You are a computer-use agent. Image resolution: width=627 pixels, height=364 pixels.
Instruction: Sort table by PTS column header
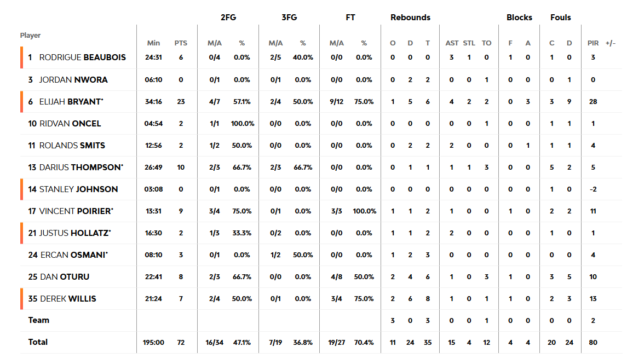pos(181,43)
